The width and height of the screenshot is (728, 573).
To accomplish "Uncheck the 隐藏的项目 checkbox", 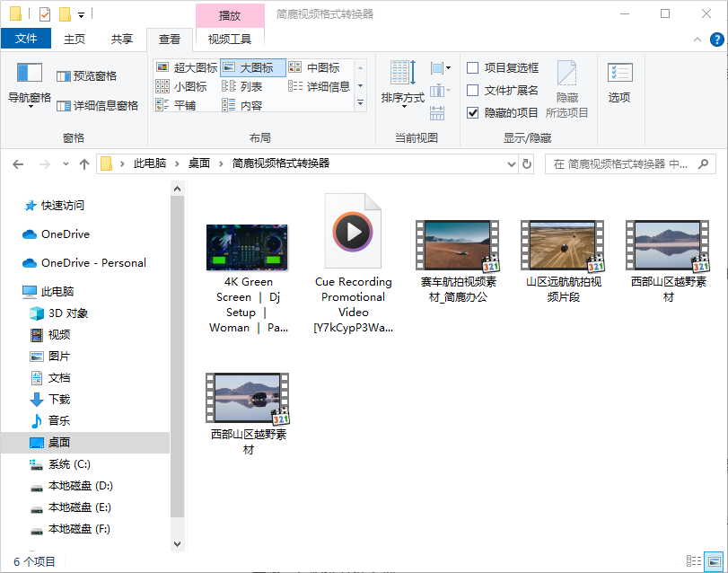I will point(473,112).
